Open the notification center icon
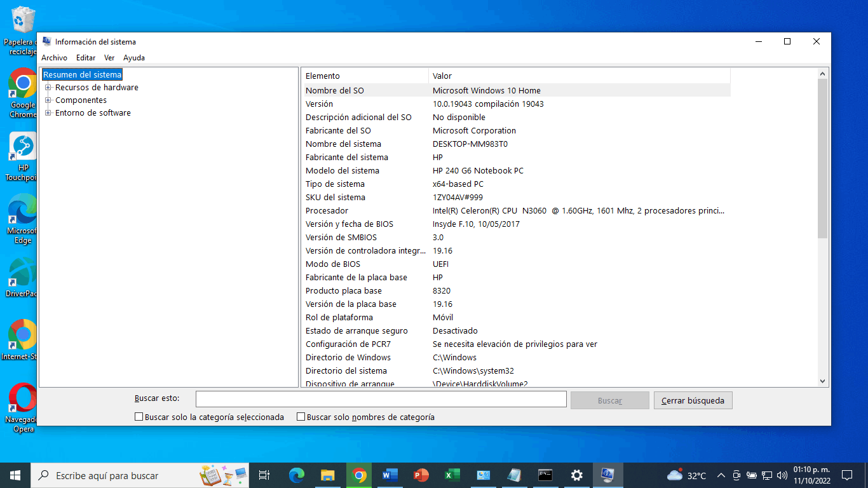868x488 pixels. click(x=847, y=475)
